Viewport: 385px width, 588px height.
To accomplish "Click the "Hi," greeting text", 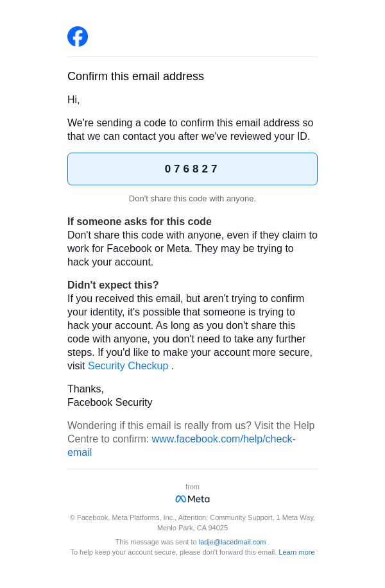I will [x=74, y=100].
